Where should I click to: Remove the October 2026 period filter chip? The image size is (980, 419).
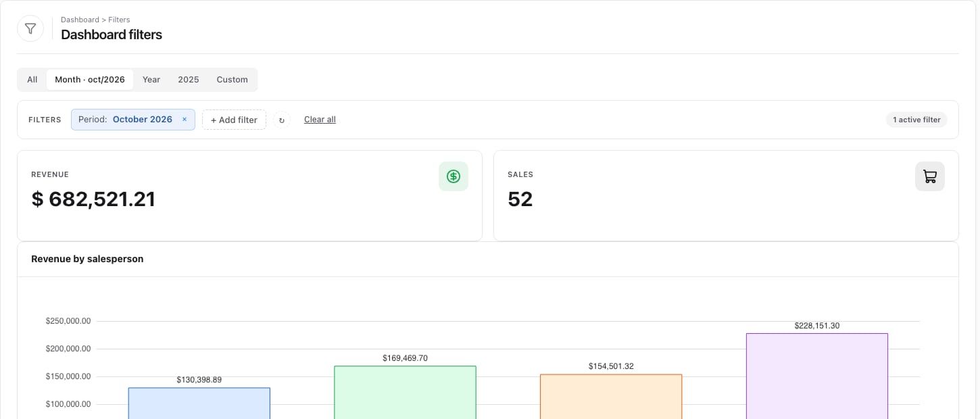tap(185, 120)
